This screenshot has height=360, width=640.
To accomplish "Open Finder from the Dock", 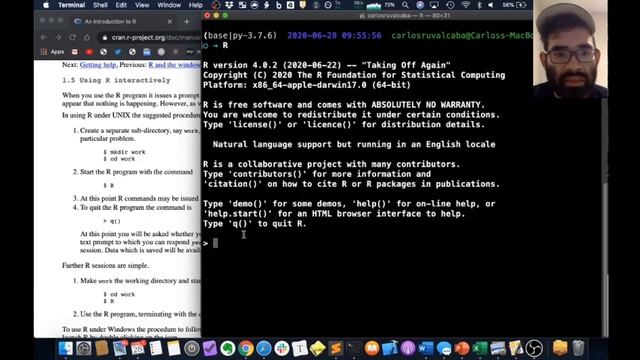I will (66, 349).
